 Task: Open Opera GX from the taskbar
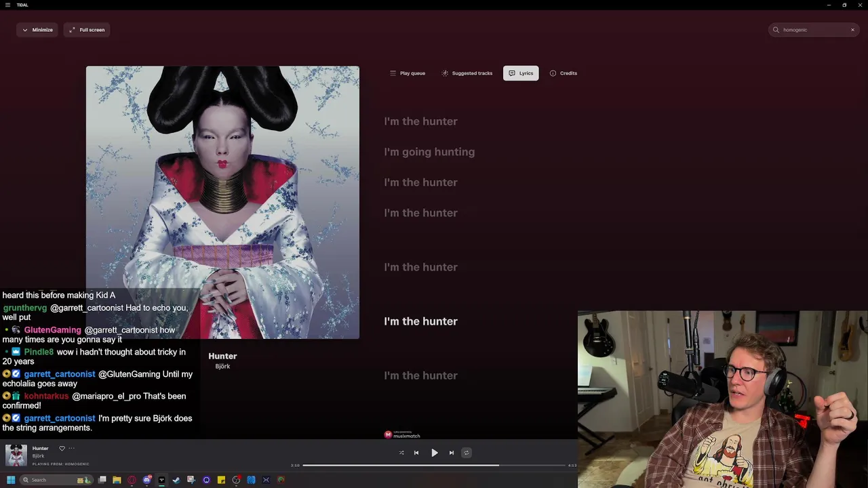132,480
